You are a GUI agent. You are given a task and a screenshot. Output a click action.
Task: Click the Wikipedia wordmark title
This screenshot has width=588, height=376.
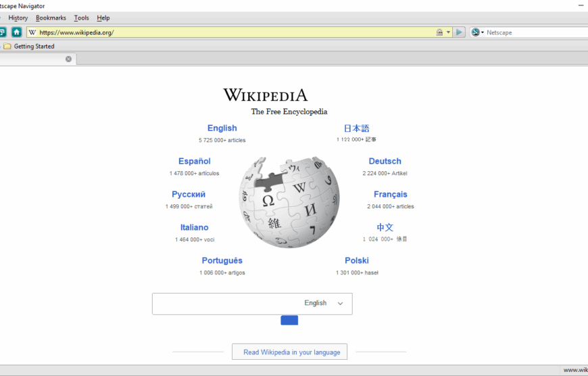click(x=266, y=95)
